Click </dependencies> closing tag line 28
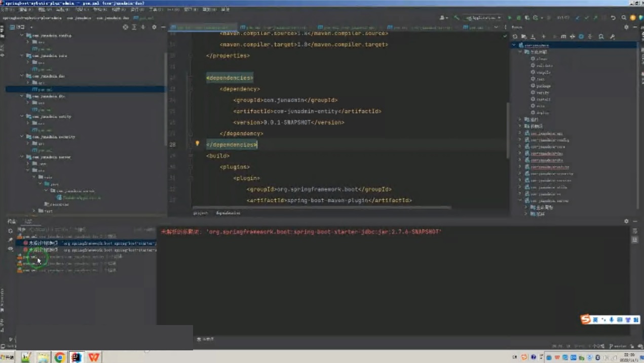Screen dimensions: 644x363 coord(232,145)
